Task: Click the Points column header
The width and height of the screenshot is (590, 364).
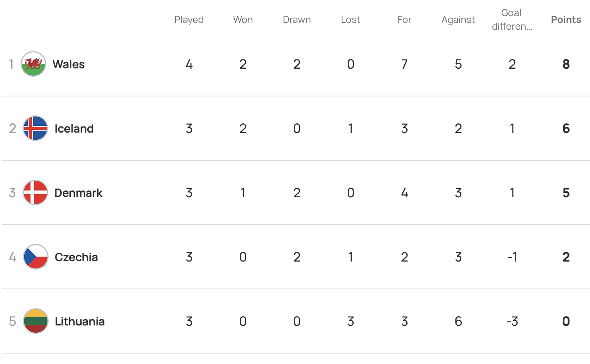Action: tap(566, 20)
